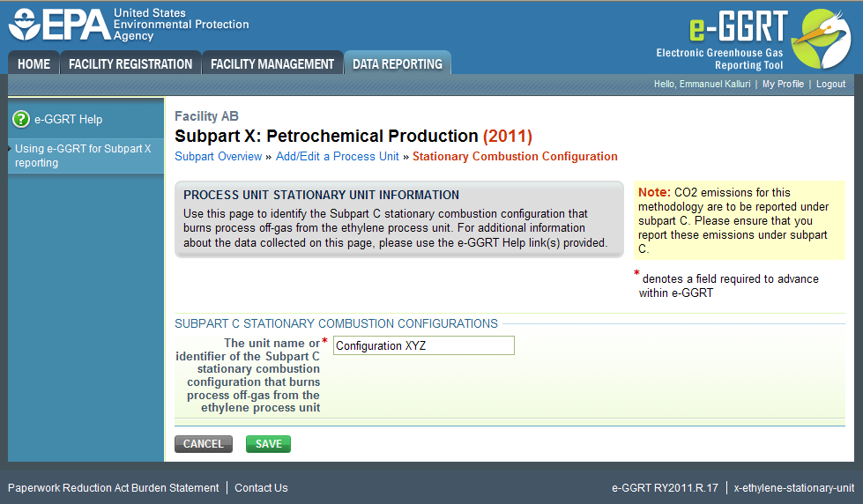Click the Hello, Emmanuel Kalluri greeting
863x504 pixels.
click(702, 85)
